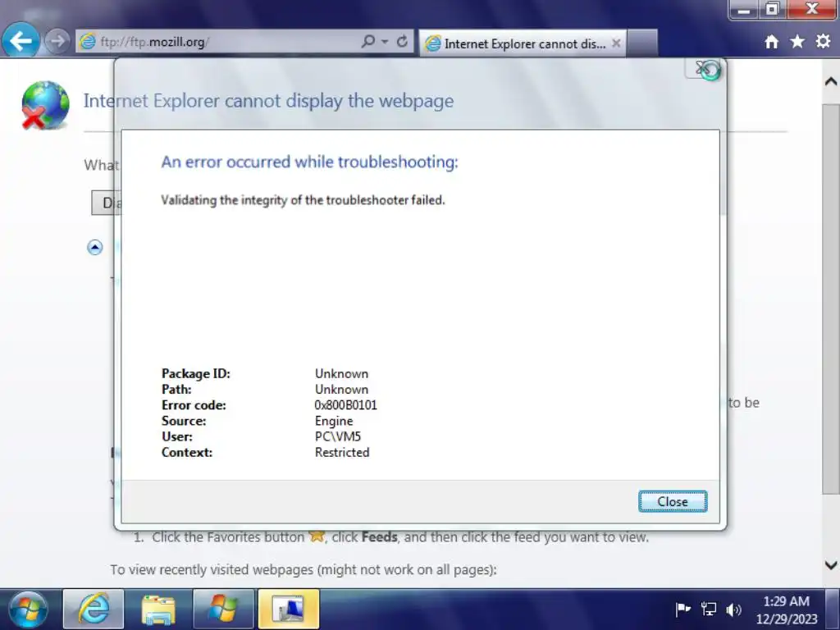840x630 pixels.
Task: Click the taskbar clock showing 1:29 AM
Action: point(787,609)
